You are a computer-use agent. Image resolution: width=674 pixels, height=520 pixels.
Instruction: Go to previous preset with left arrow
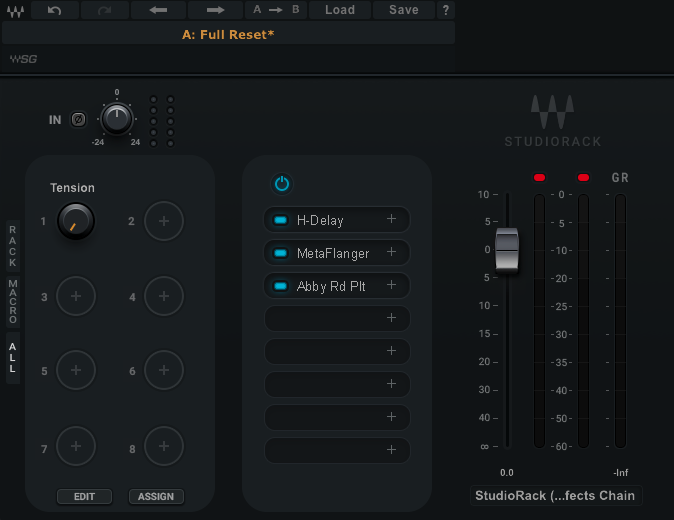[x=158, y=10]
